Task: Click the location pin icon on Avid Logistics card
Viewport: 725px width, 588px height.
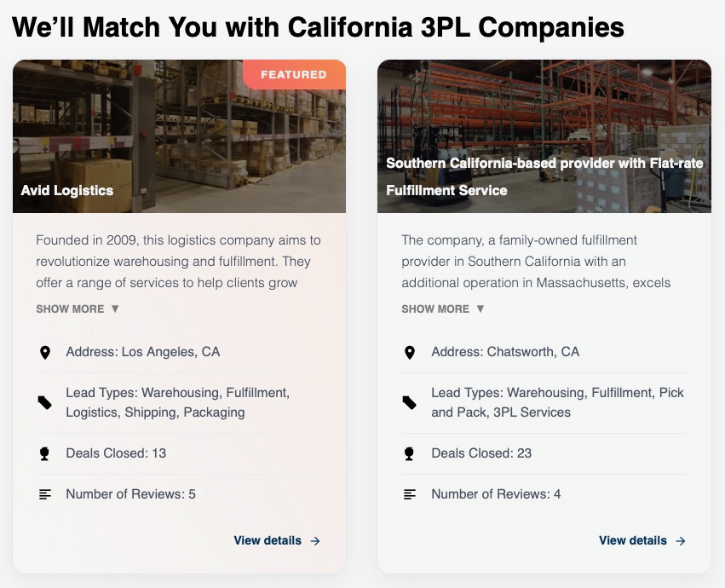Action: [x=45, y=352]
